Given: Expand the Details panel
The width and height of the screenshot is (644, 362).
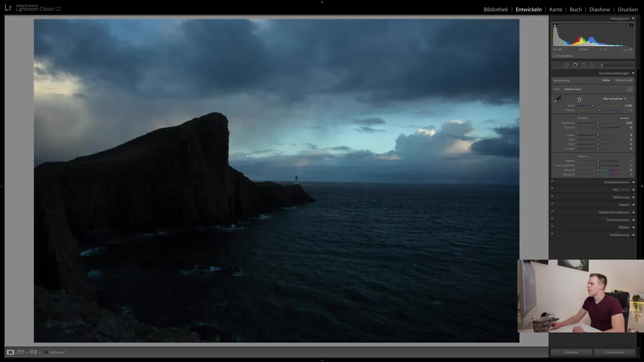Looking at the screenshot, I should click(633, 205).
